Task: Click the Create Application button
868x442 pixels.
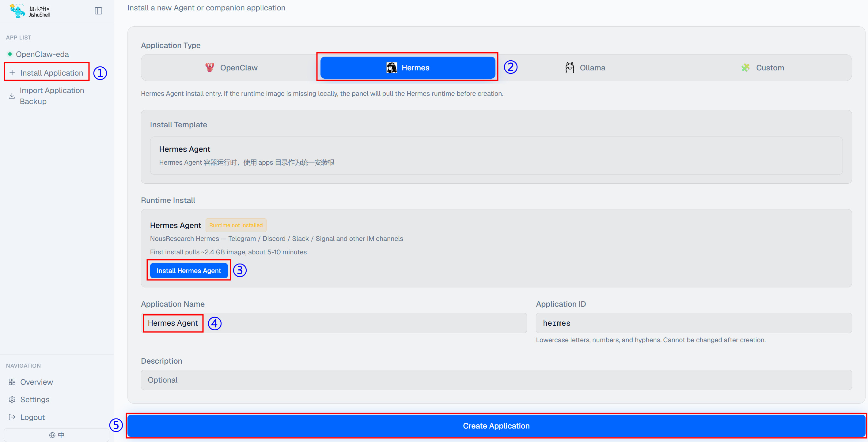Action: click(496, 426)
